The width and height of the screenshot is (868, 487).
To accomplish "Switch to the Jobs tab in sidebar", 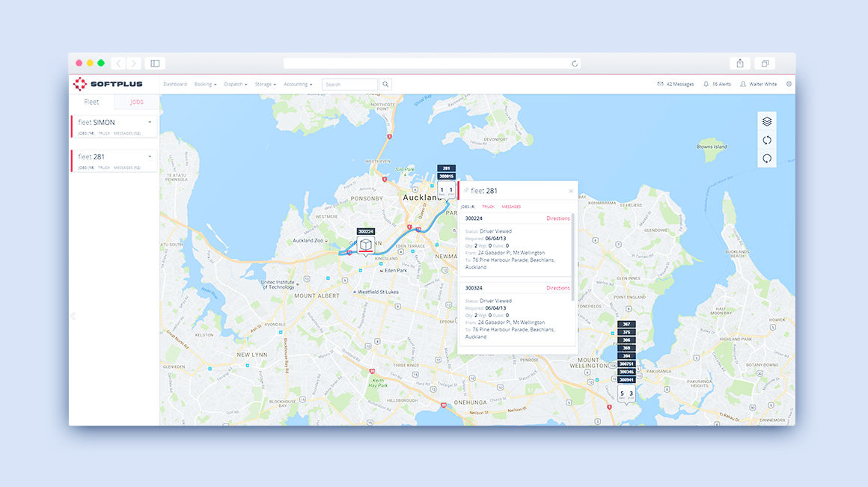I will coord(136,101).
